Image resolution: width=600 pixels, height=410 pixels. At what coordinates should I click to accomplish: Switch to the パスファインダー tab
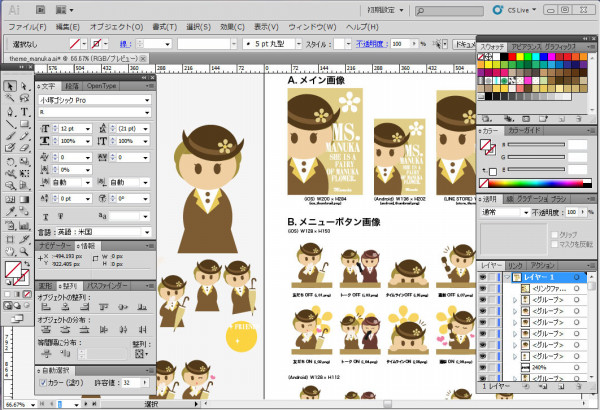coord(105,286)
